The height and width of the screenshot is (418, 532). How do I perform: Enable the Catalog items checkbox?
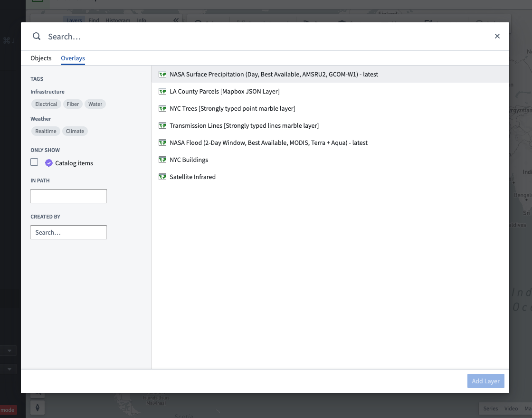click(x=34, y=162)
